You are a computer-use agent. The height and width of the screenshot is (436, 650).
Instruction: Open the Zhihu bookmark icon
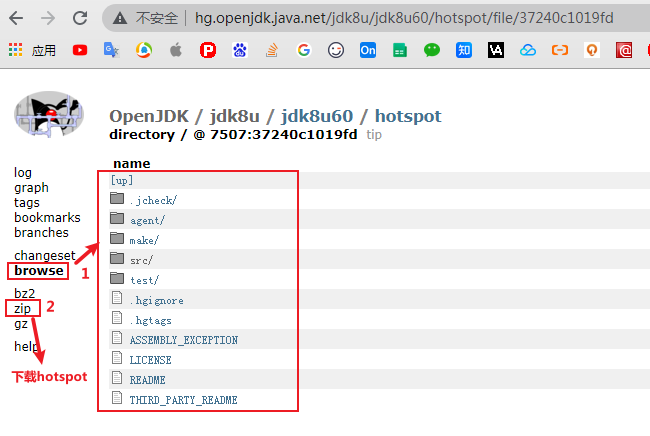pyautogui.click(x=464, y=50)
